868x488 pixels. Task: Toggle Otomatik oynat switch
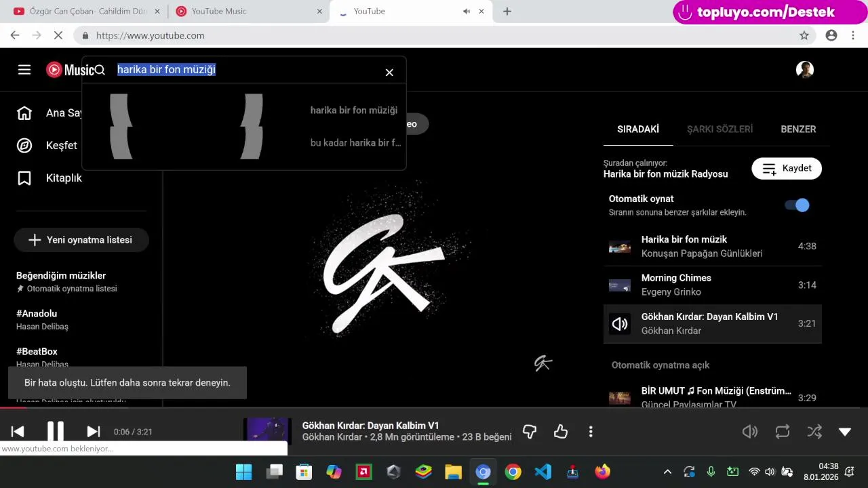pos(797,205)
